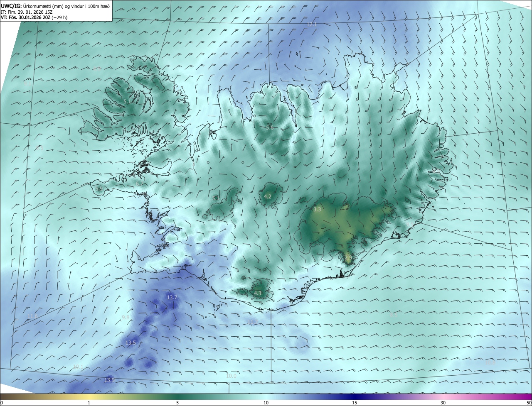Click the precipitation colour scale bar
The height and width of the screenshot is (406, 532).
(x=266, y=397)
